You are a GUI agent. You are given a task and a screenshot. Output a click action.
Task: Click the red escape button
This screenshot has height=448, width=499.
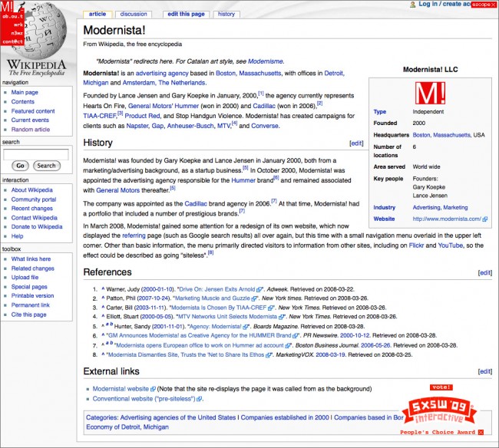484,5
